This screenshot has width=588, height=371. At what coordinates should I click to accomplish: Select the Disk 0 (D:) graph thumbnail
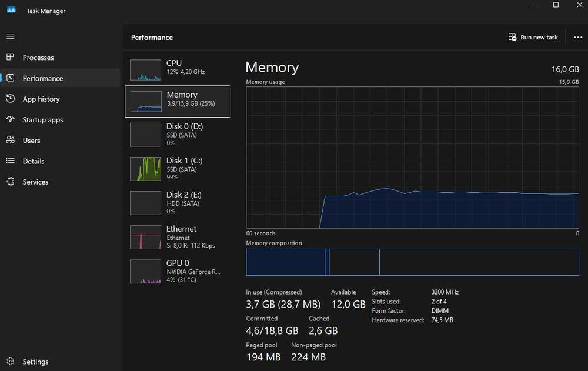[145, 134]
